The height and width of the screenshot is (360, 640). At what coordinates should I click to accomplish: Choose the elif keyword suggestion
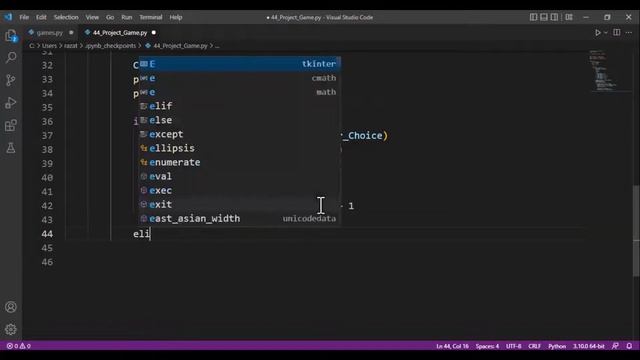[x=239, y=106]
